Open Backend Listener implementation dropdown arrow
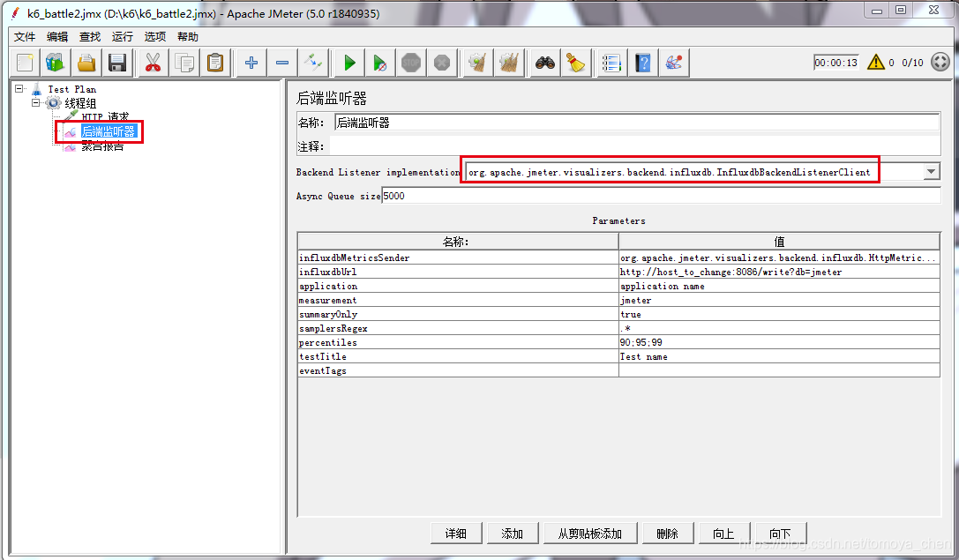959x560 pixels. point(931,172)
